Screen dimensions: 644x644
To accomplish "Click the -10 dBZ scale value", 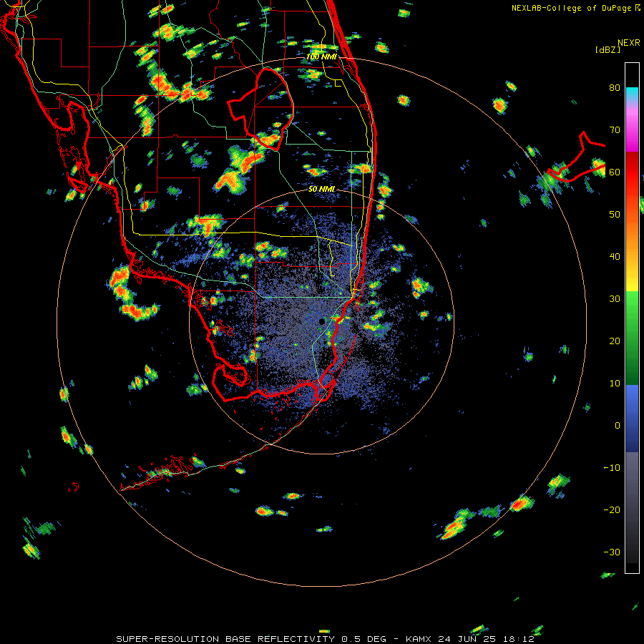I will coord(612,468).
